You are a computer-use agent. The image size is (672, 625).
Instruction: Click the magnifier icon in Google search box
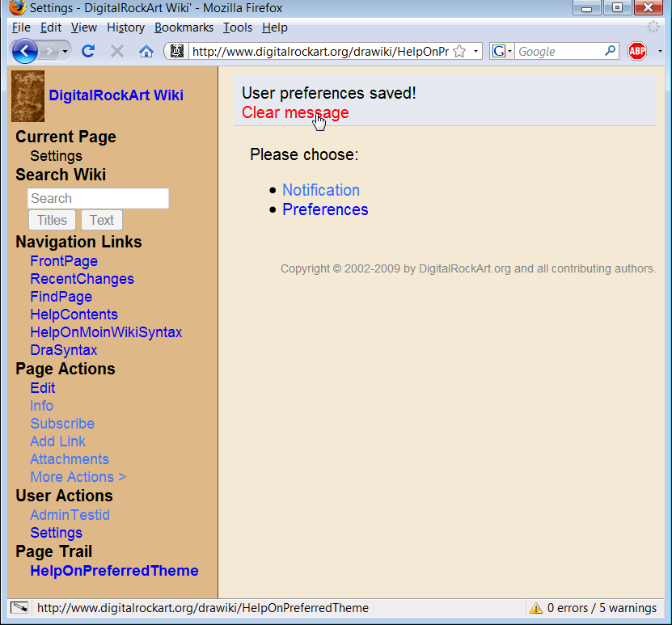point(611,51)
